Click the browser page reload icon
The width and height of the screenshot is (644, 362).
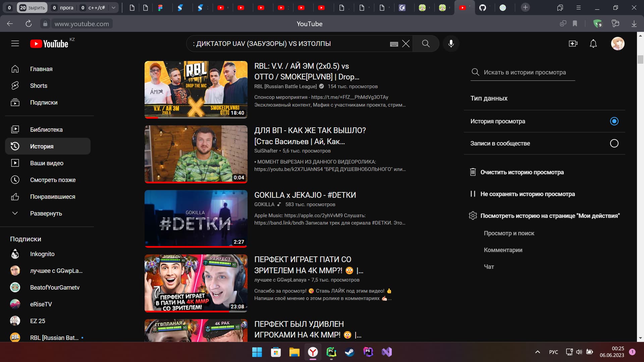pyautogui.click(x=29, y=23)
